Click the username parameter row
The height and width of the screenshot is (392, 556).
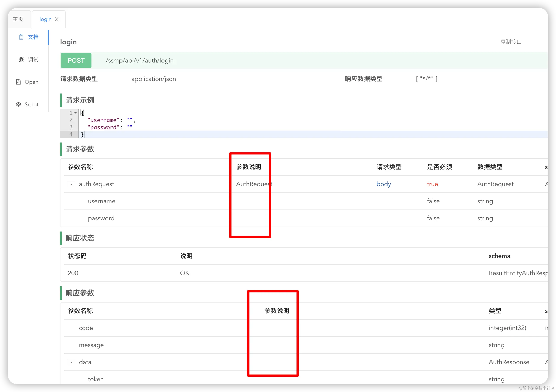click(x=101, y=201)
